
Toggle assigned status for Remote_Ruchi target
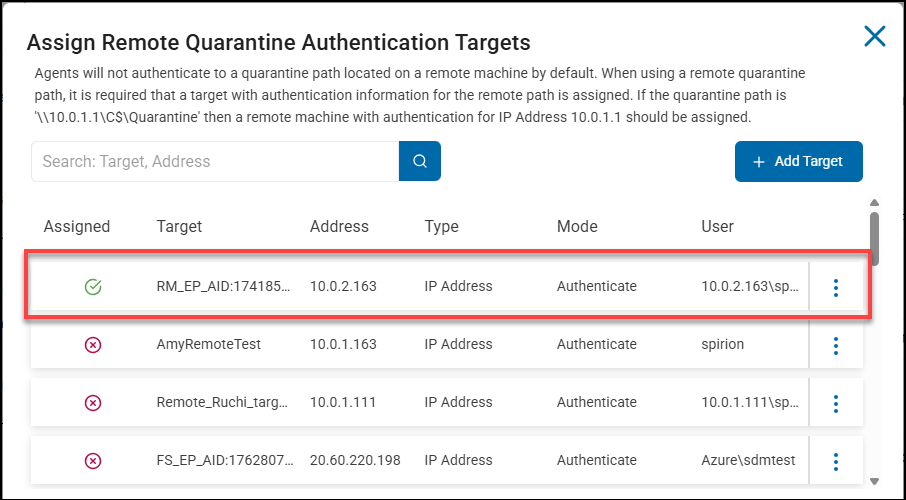tap(93, 403)
